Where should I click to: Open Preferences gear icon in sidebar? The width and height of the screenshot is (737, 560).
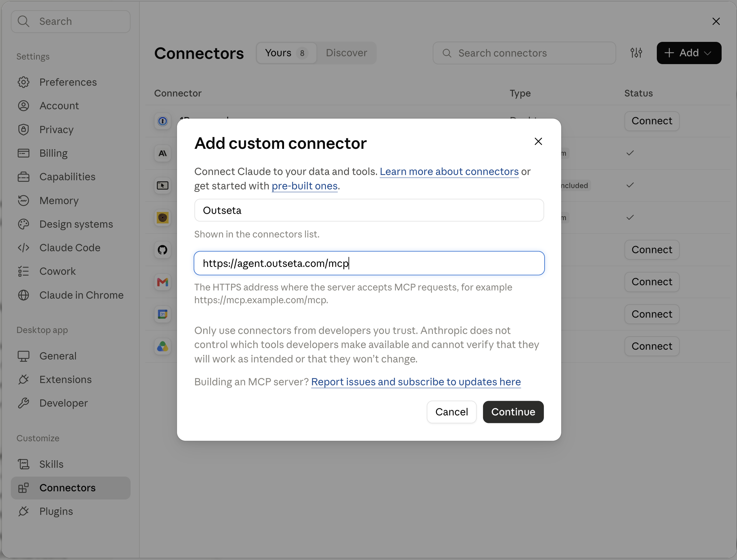(23, 82)
